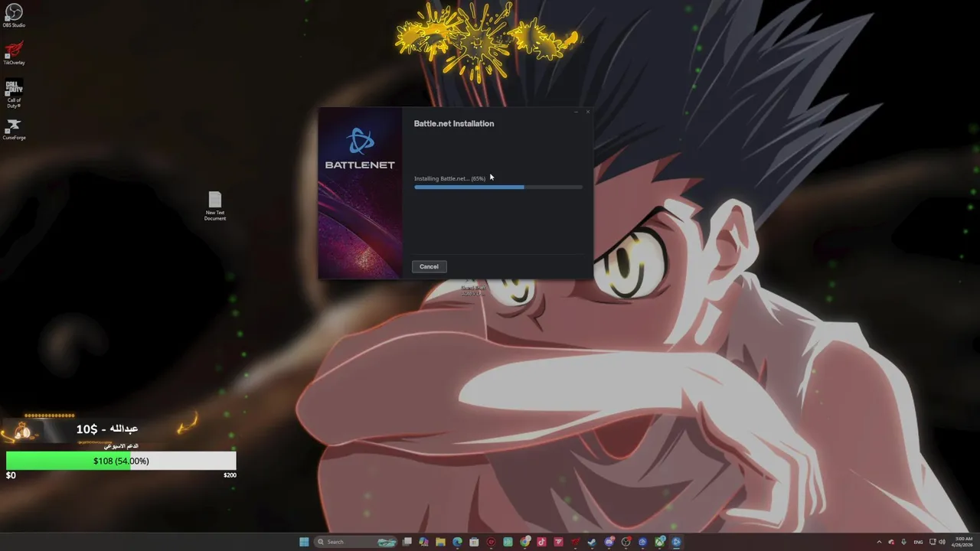Click the microphone tray icon
The width and height of the screenshot is (980, 551).
click(x=903, y=542)
